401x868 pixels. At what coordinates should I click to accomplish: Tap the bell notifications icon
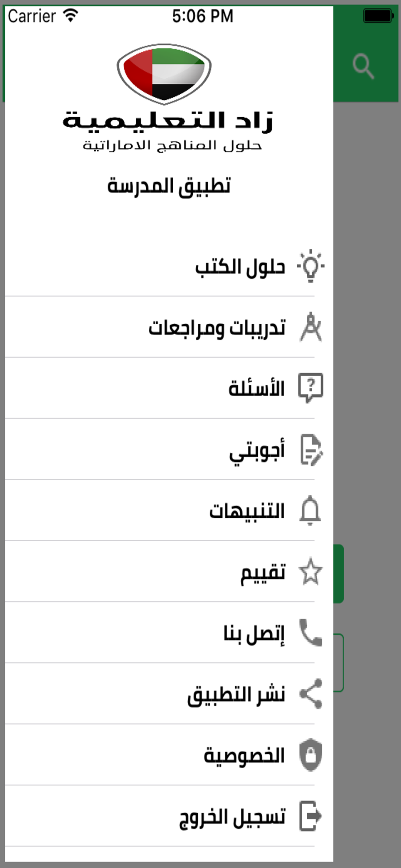click(x=310, y=510)
